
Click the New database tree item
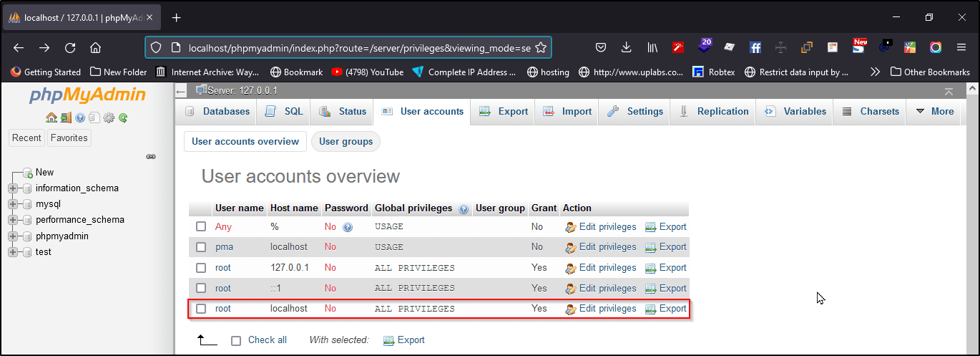(44, 173)
